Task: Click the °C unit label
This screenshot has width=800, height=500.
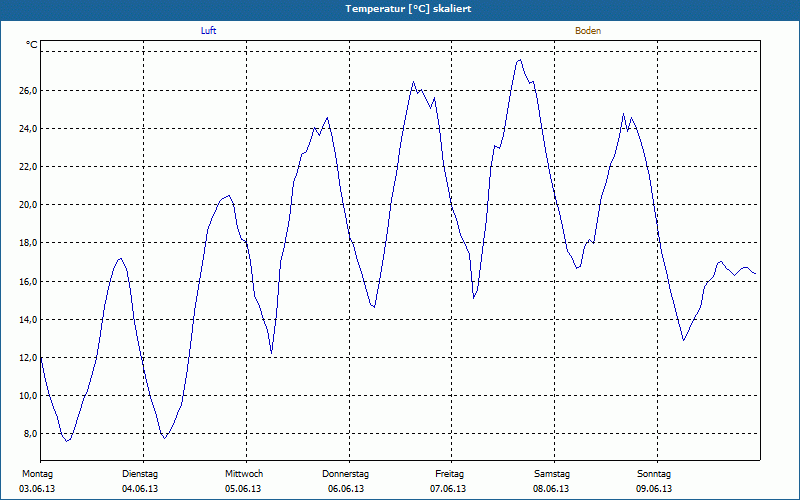Action: (x=32, y=45)
